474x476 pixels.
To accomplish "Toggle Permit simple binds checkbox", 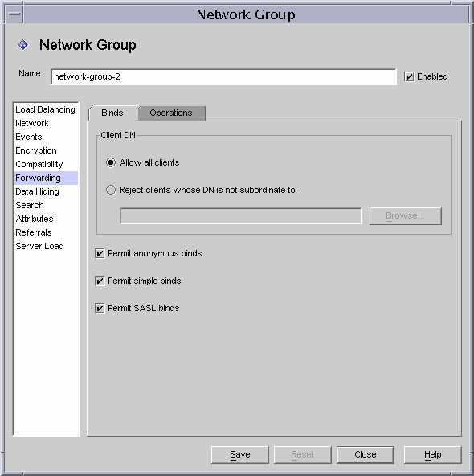I will (x=100, y=281).
